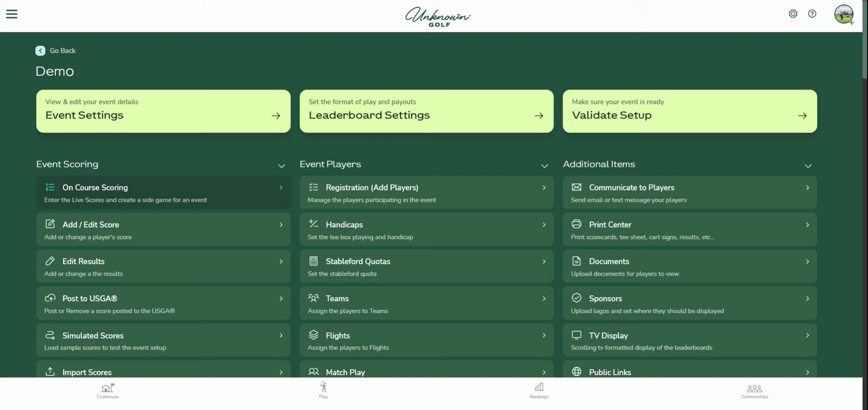
Task: Click the Sponsors row chevron arrow
Action: pos(808,298)
